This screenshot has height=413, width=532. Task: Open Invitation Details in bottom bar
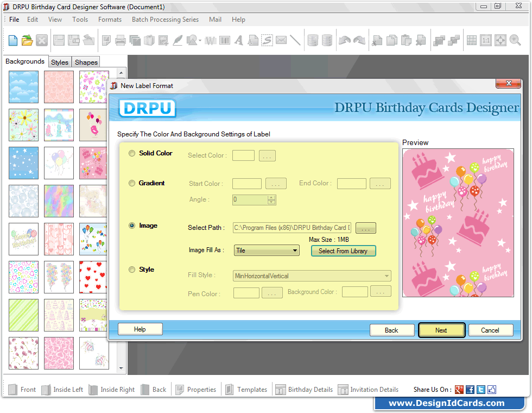[369, 390]
